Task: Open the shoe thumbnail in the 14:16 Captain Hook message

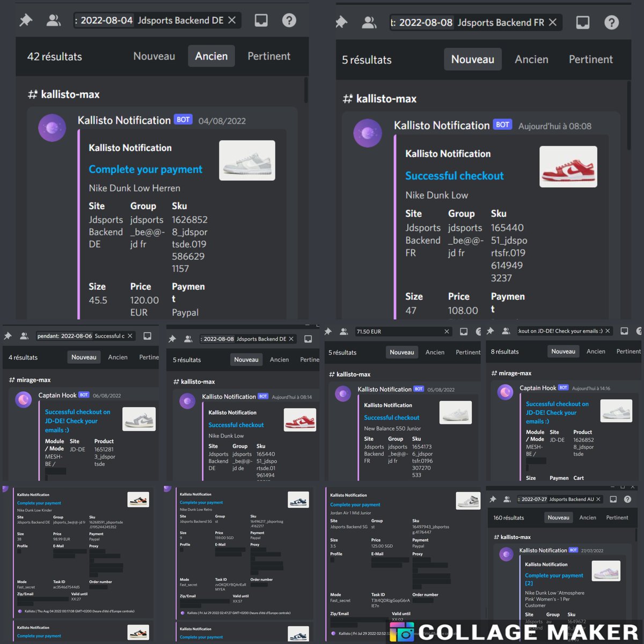Action: click(x=617, y=412)
